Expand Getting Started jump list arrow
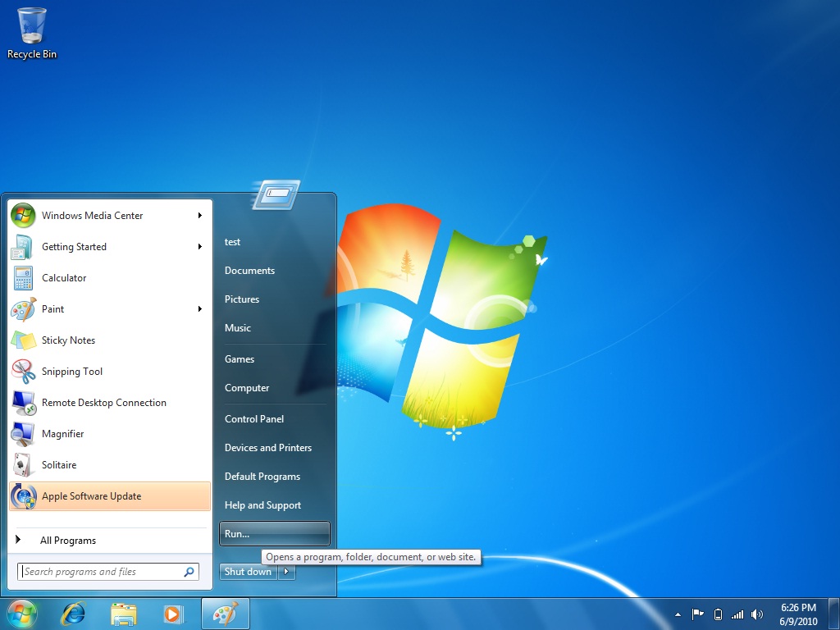The image size is (840, 630). 200,246
